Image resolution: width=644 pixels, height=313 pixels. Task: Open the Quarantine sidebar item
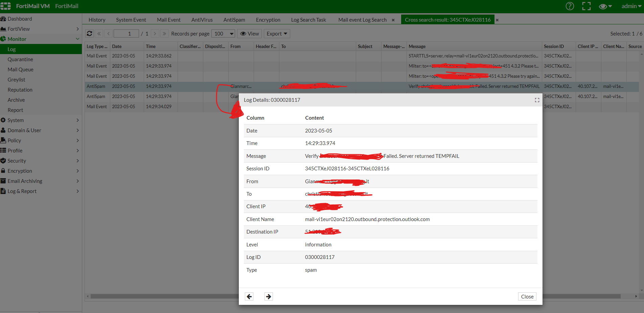click(20, 59)
